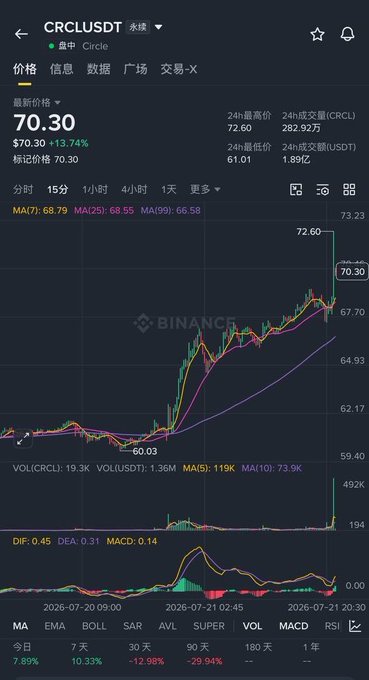Open the 最新价格 dropdown
This screenshot has width=369, height=680.
(36, 103)
